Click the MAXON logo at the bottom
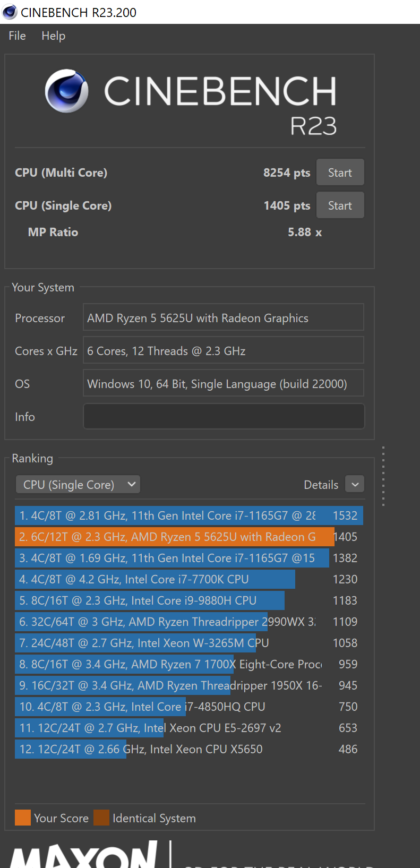Screen dimensions: 420x868 tap(83, 854)
